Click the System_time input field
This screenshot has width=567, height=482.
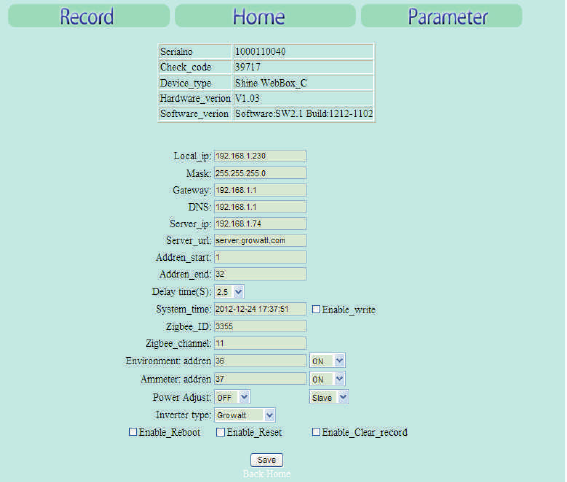pyautogui.click(x=260, y=309)
